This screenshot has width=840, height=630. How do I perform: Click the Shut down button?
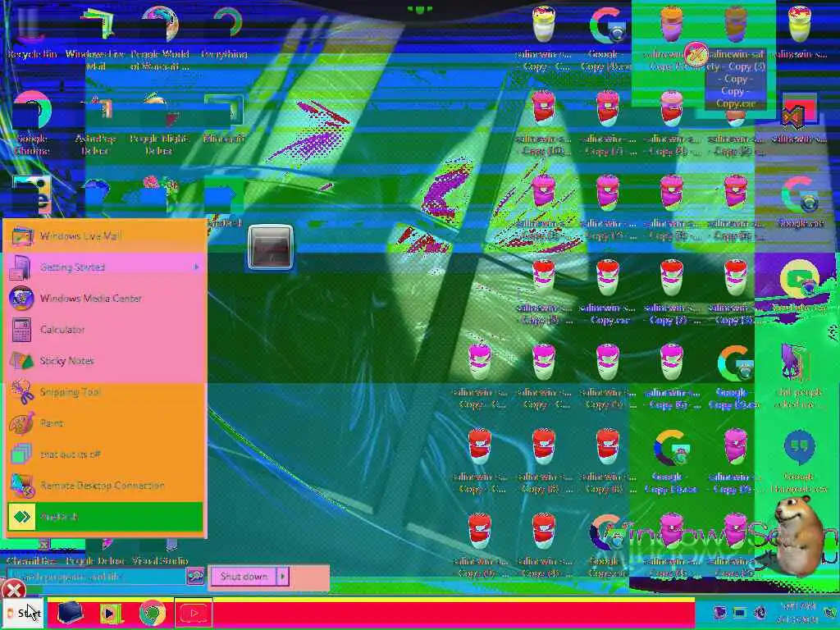[244, 577]
